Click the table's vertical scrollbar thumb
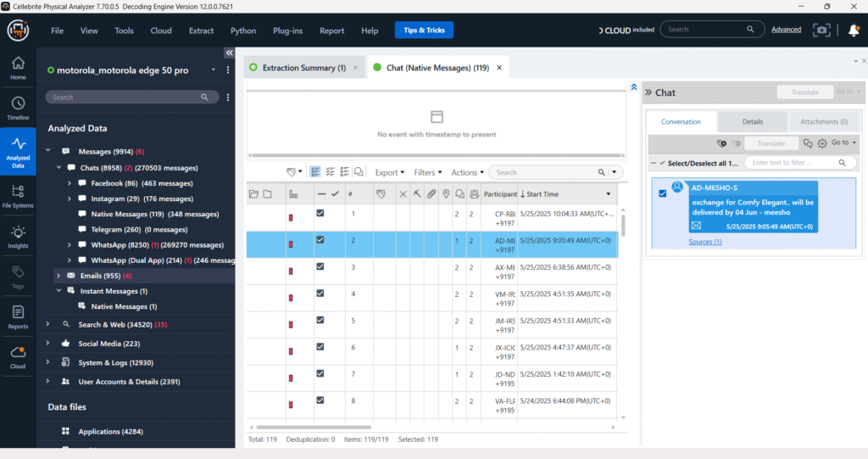868x459 pixels. tap(623, 225)
